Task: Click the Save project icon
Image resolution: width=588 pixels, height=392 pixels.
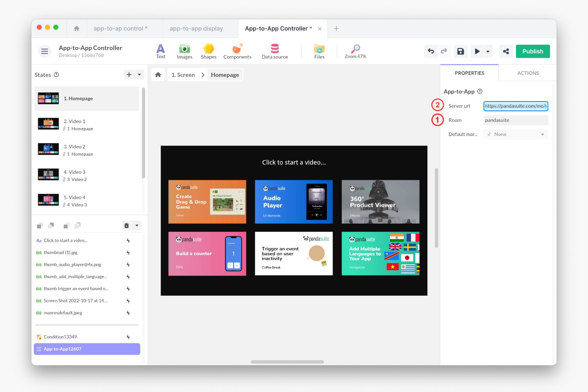Action: tap(460, 51)
